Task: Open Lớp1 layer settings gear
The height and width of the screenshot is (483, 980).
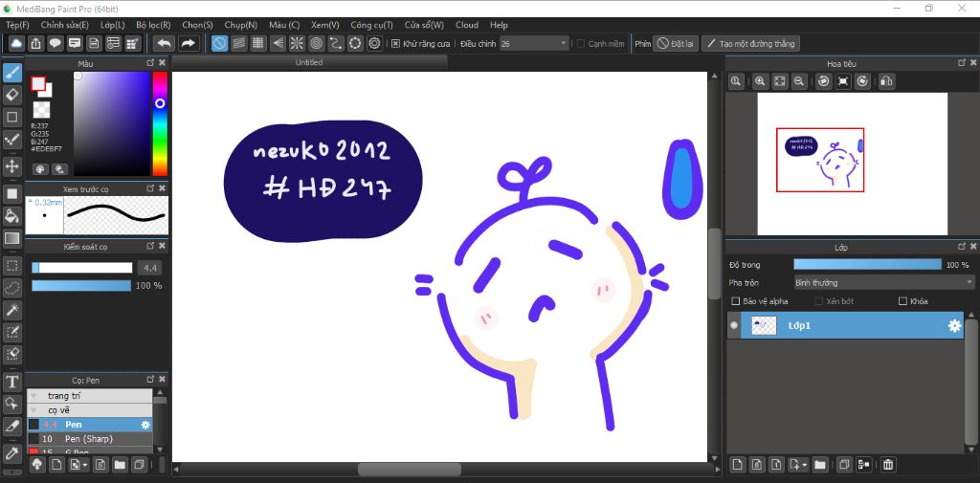Action: click(x=954, y=326)
